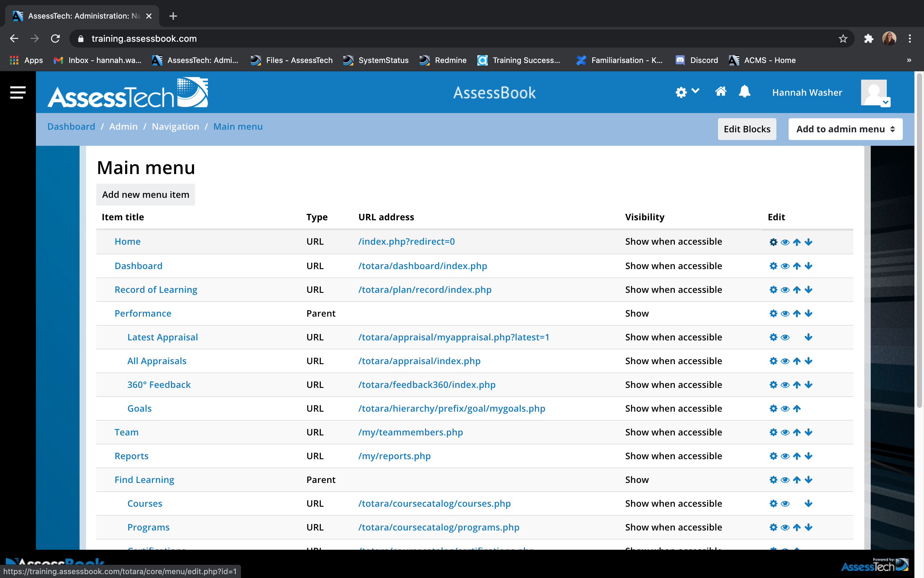Viewport: 924px width, 578px height.
Task: Show hidden bookmarks chevron
Action: (x=909, y=60)
